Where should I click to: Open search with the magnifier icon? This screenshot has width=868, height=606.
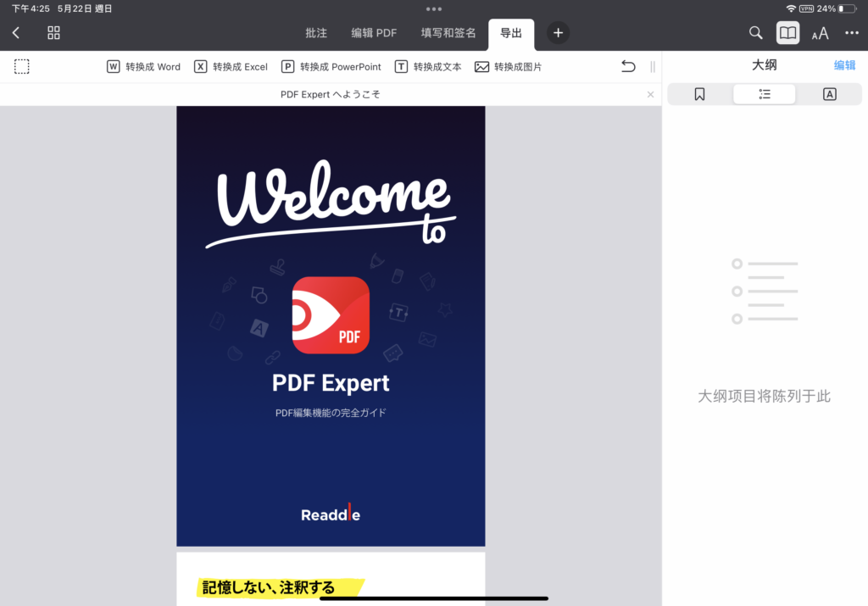click(755, 33)
